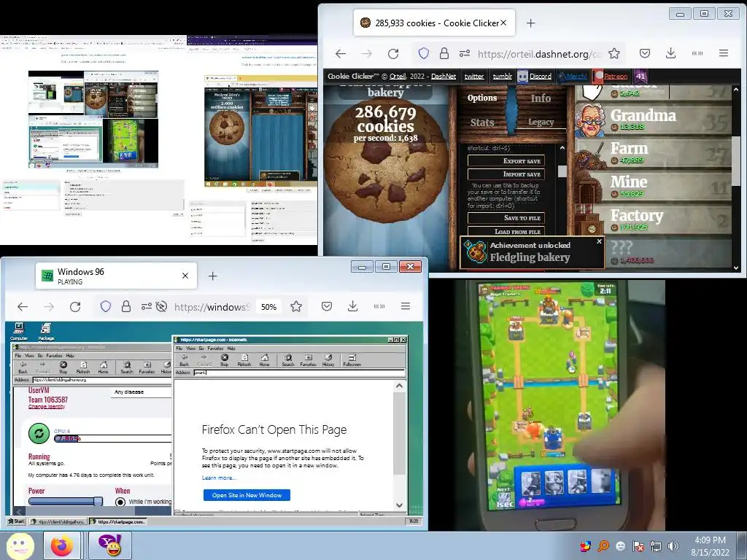Open the Stats panel in Cookie Clicker
The image size is (747, 560).
point(481,122)
